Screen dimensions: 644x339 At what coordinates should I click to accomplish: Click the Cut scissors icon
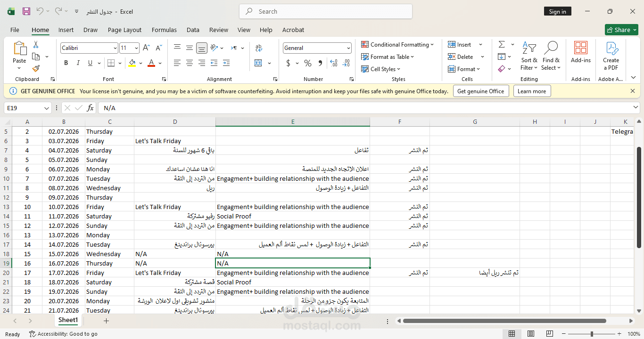coord(36,45)
